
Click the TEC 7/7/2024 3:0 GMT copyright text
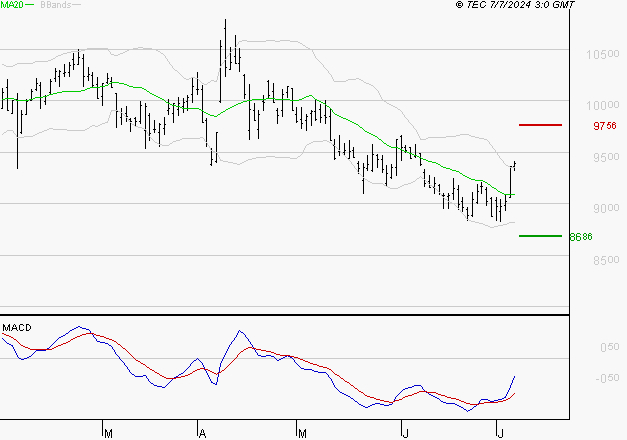tap(515, 4)
